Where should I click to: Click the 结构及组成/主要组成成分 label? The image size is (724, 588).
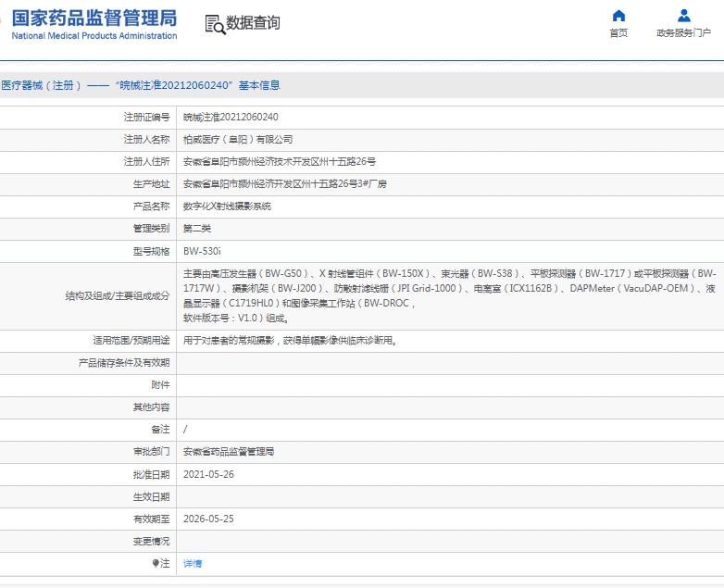pyautogui.click(x=118, y=296)
